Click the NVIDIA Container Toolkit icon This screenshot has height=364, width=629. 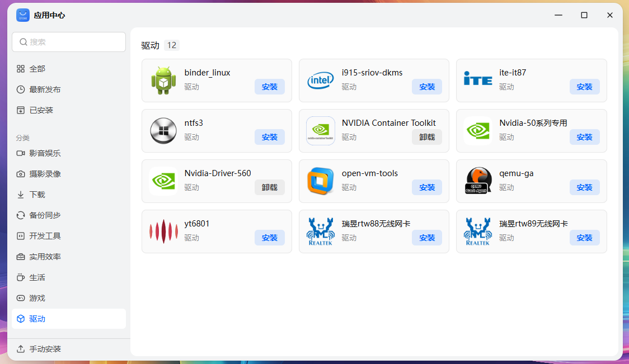coord(321,131)
